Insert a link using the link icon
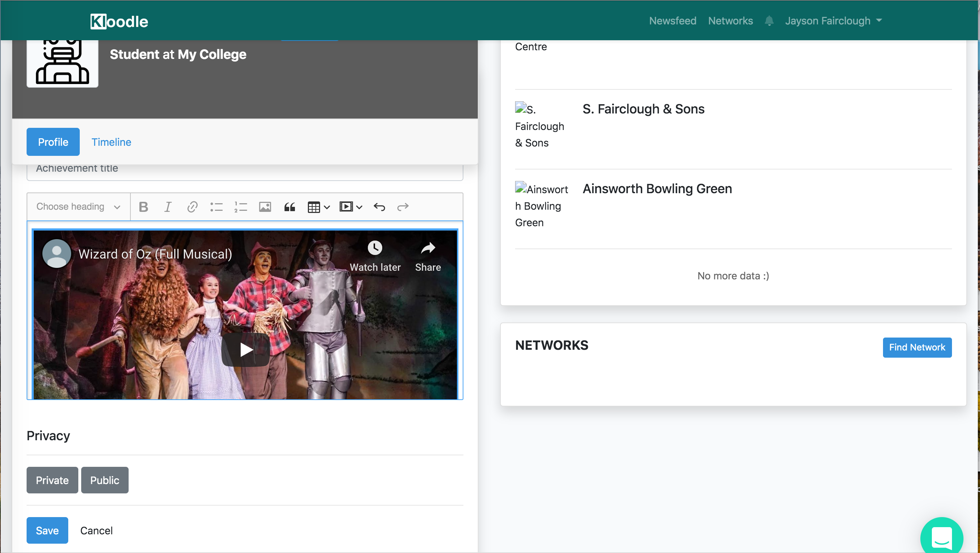980x553 pixels. pos(192,206)
